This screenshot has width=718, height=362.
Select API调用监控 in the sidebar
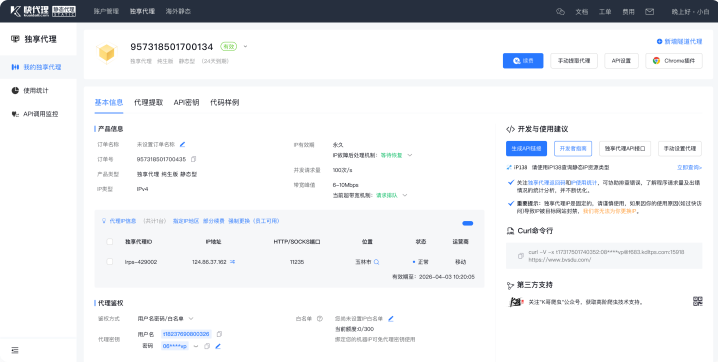click(38, 114)
